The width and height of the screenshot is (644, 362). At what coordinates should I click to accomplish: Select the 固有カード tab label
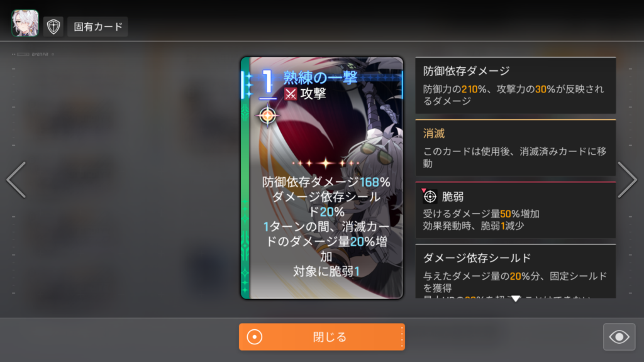point(97,26)
